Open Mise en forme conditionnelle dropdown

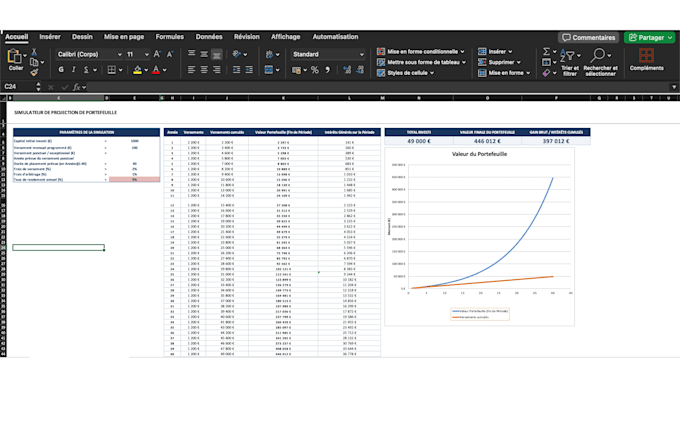(x=421, y=52)
